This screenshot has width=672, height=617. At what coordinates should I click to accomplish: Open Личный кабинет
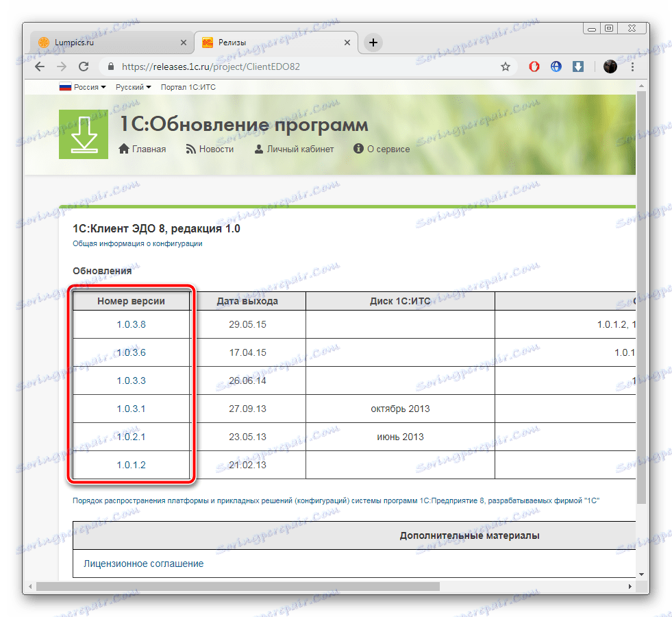point(294,149)
